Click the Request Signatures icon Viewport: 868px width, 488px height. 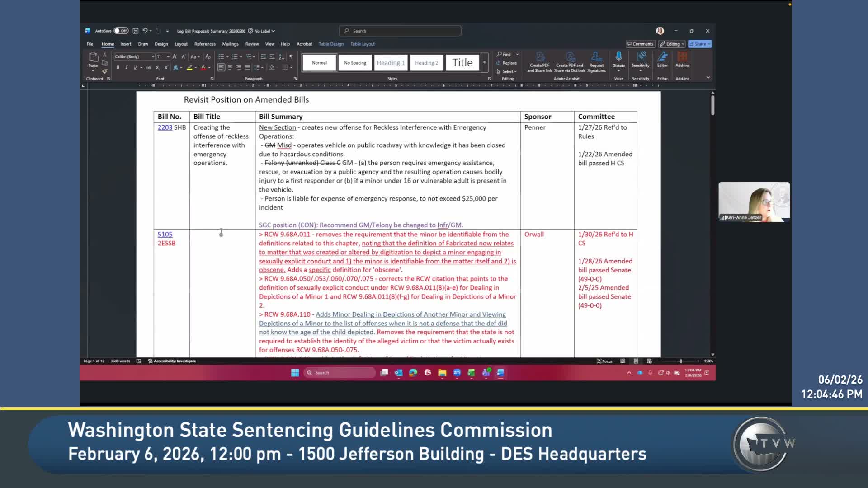coord(596,62)
